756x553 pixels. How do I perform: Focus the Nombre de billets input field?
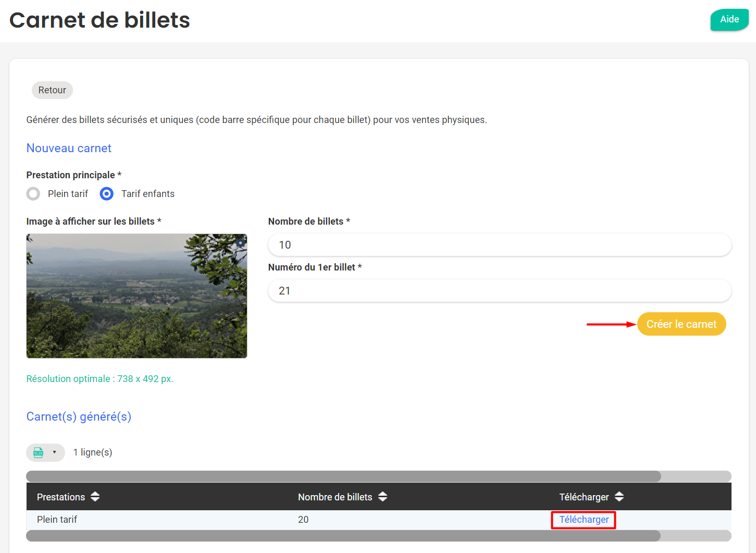point(499,245)
